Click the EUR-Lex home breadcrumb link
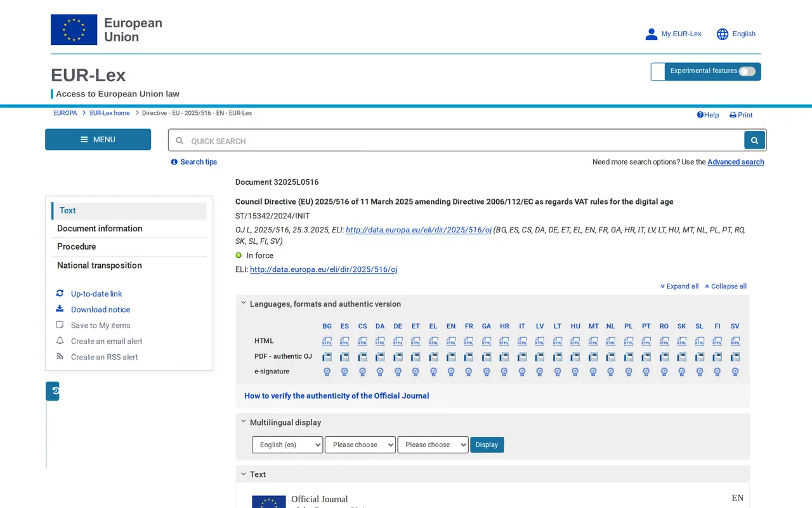Viewport: 812px width, 508px height. (x=110, y=113)
